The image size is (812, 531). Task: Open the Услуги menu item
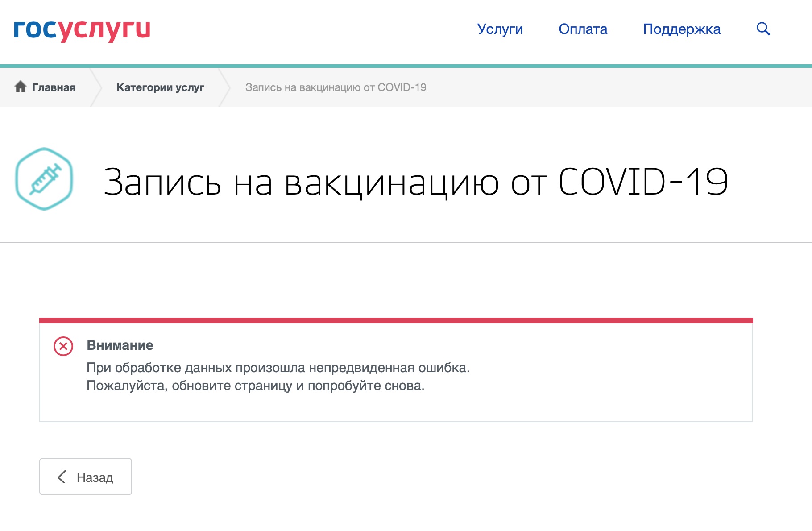tap(500, 29)
